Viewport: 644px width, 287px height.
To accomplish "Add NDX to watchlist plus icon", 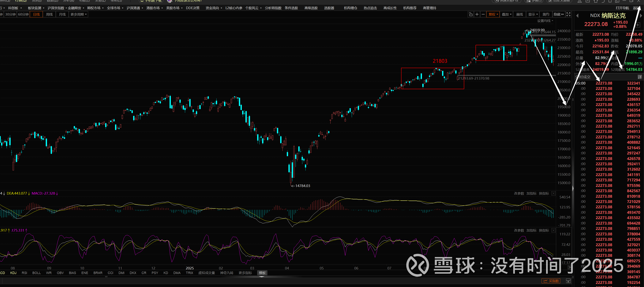I will [637, 25].
